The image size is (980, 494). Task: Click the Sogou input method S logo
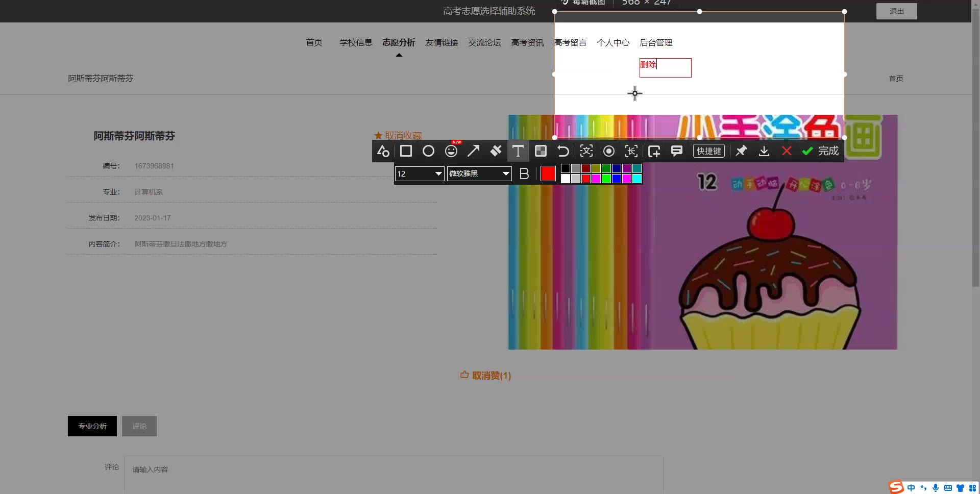pyautogui.click(x=896, y=487)
